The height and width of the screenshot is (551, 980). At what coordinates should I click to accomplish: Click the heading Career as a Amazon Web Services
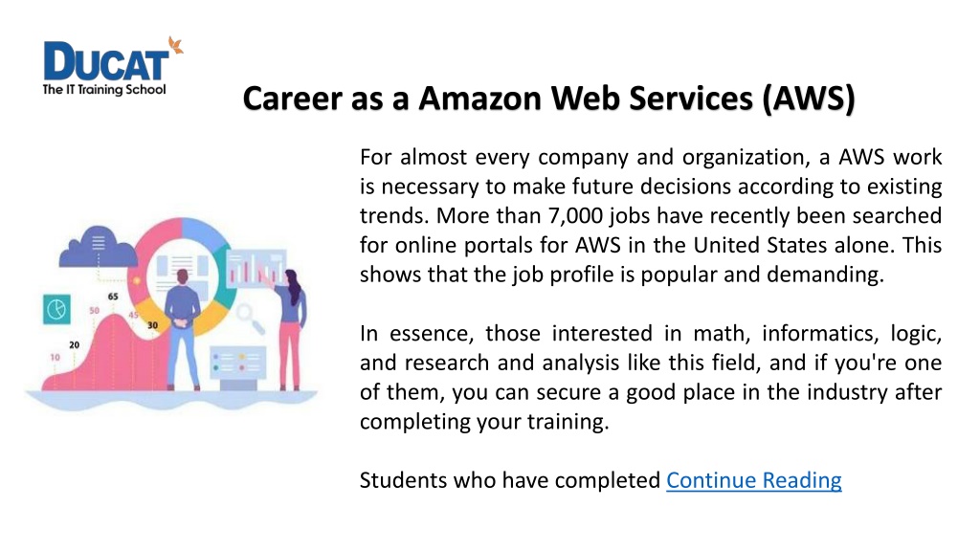548,99
